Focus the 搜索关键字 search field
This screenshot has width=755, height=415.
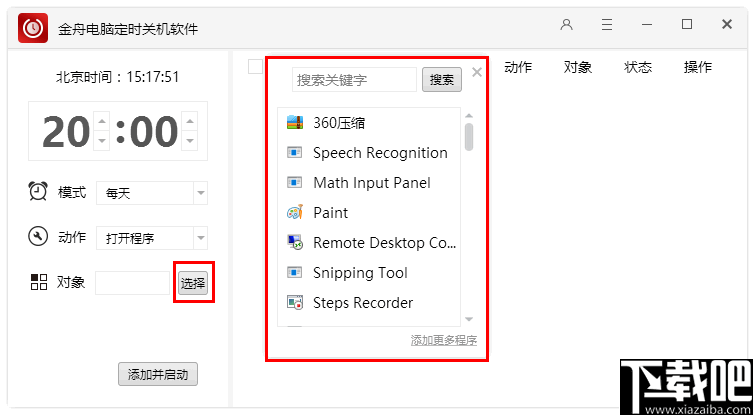(355, 79)
